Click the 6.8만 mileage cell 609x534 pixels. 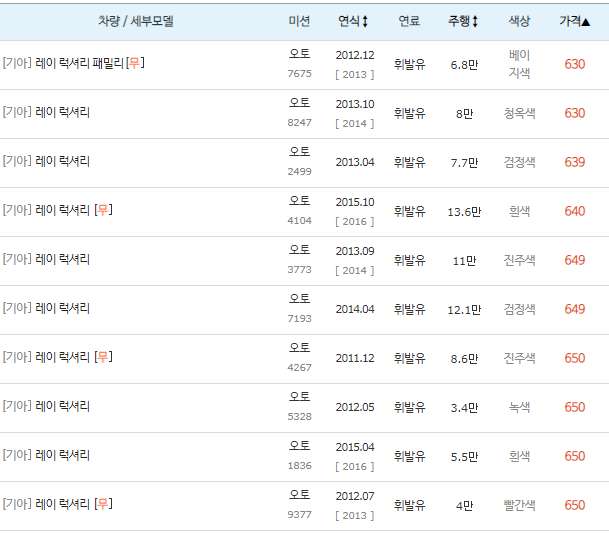coord(464,64)
